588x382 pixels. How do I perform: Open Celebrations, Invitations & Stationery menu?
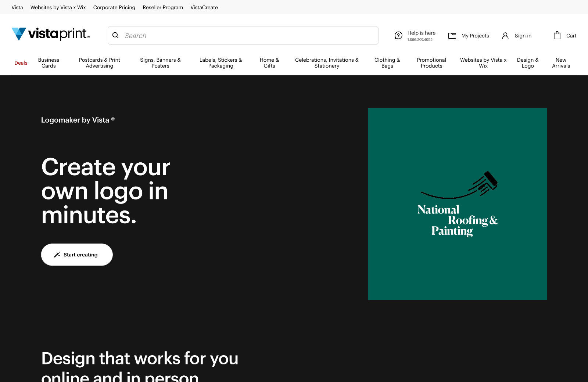[327, 63]
